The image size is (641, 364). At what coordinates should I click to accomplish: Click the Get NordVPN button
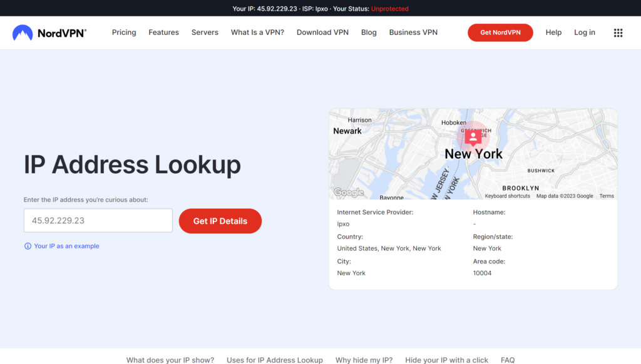tap(500, 33)
